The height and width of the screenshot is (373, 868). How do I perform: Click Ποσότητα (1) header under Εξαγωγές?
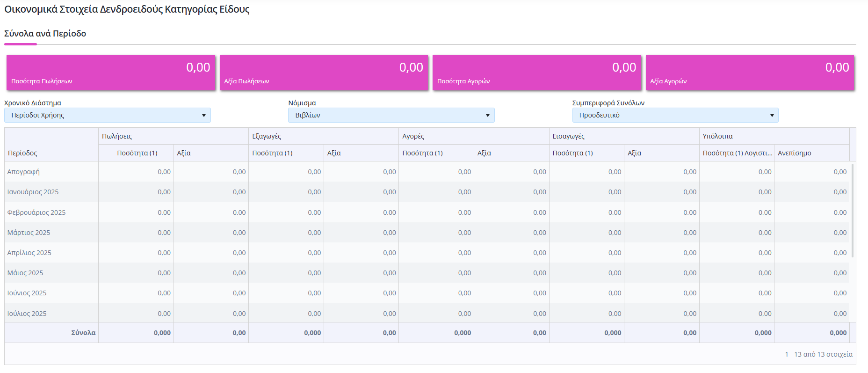coord(286,153)
